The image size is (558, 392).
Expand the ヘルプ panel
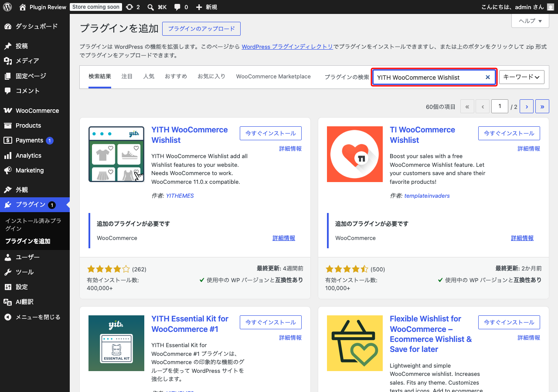530,20
